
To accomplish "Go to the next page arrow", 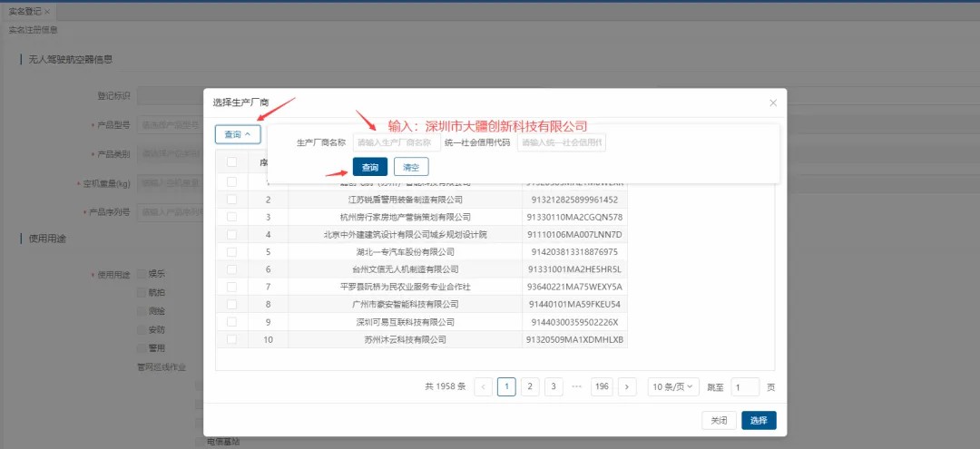I will pyautogui.click(x=627, y=387).
